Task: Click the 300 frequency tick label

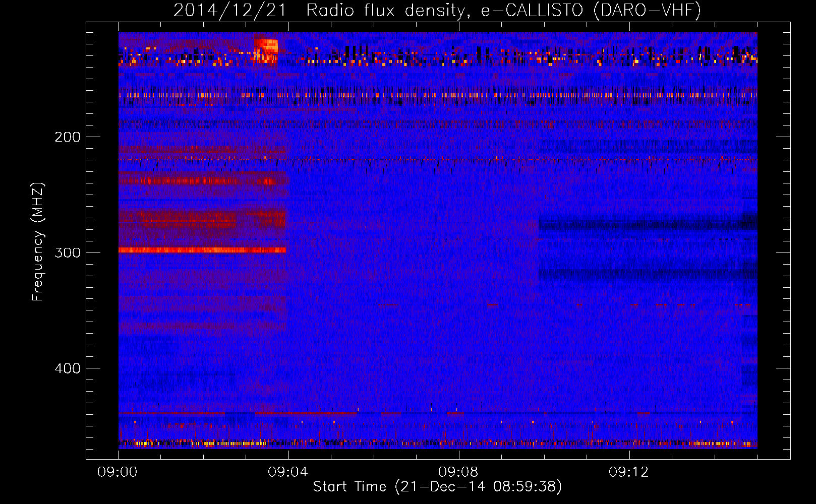Action: (x=68, y=253)
